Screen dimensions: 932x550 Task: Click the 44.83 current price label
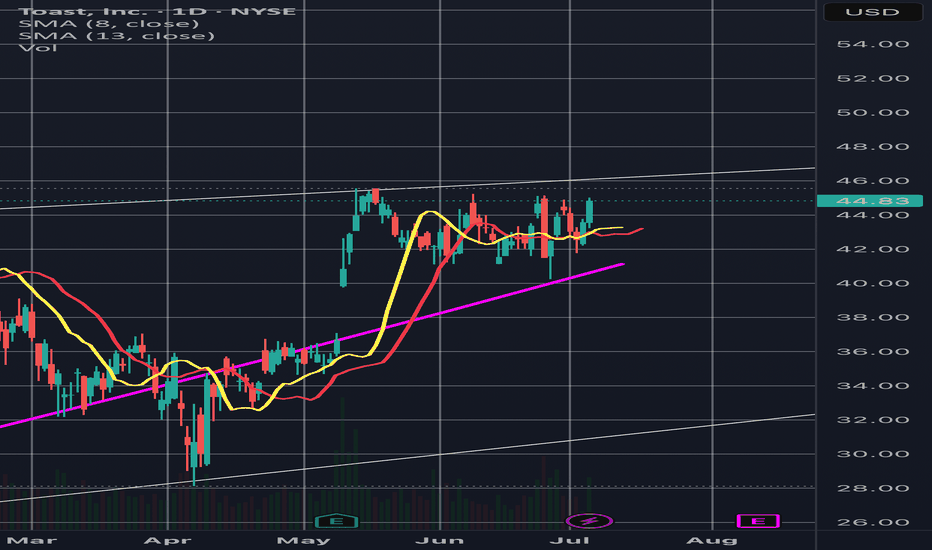pos(870,201)
